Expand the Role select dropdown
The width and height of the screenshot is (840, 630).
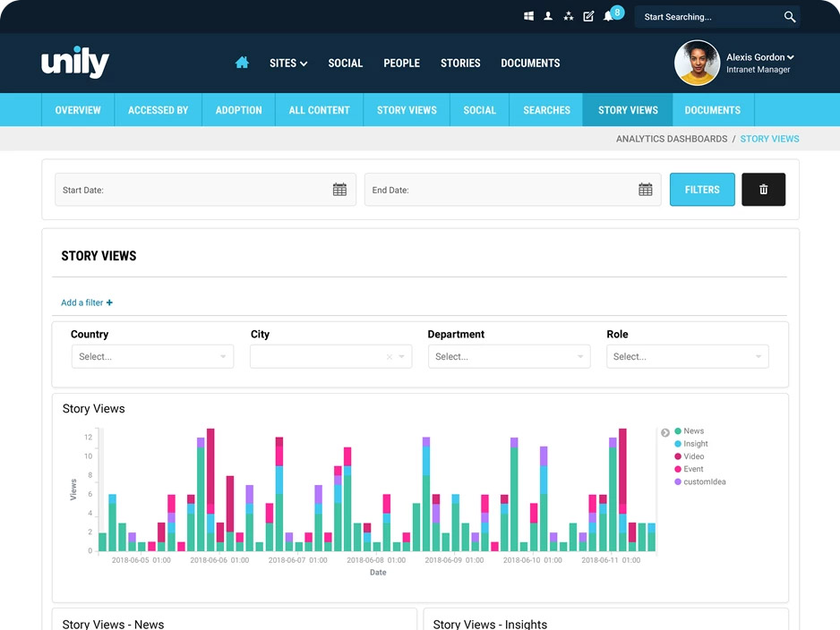687,356
